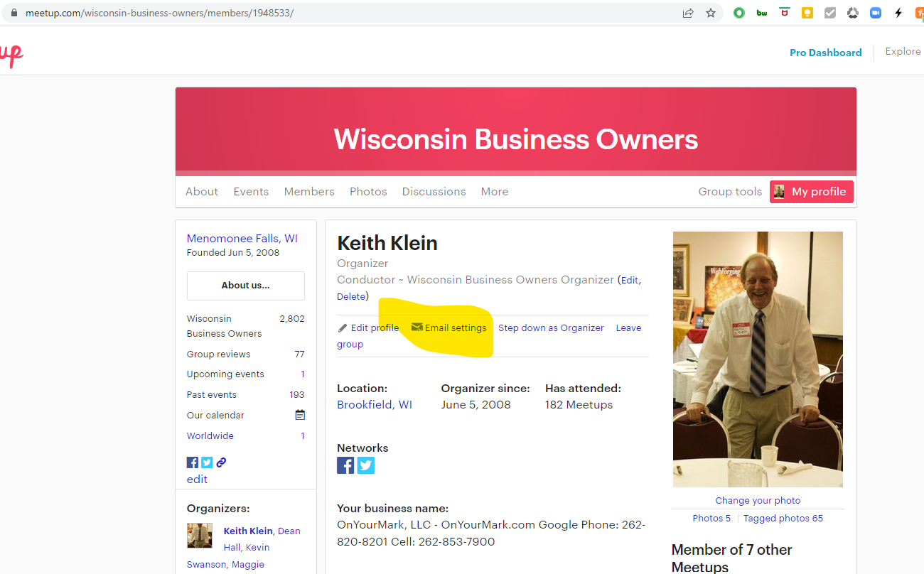Screen dimensions: 924x574
Task: Click the Wisconsin Business Owners member count row
Action: click(x=246, y=326)
